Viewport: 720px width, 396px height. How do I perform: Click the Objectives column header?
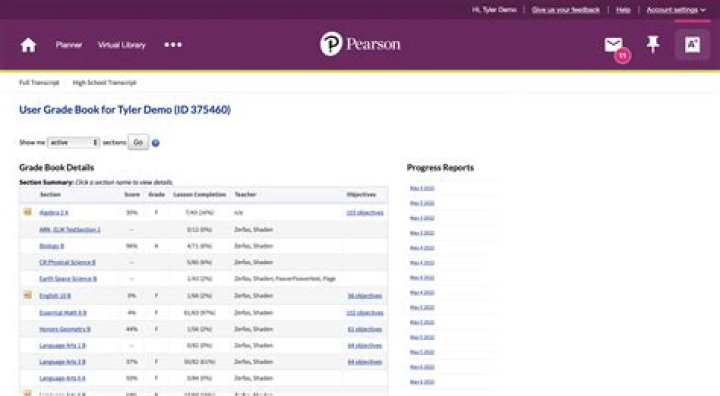pyautogui.click(x=361, y=195)
